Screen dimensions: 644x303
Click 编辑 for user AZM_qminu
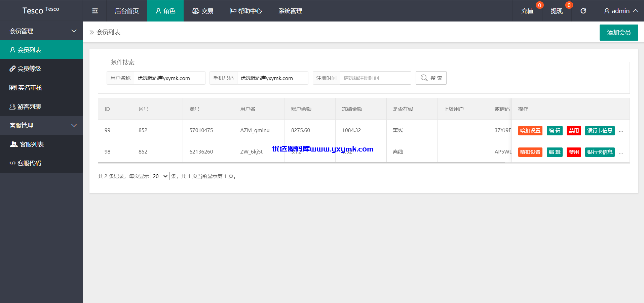tap(555, 131)
